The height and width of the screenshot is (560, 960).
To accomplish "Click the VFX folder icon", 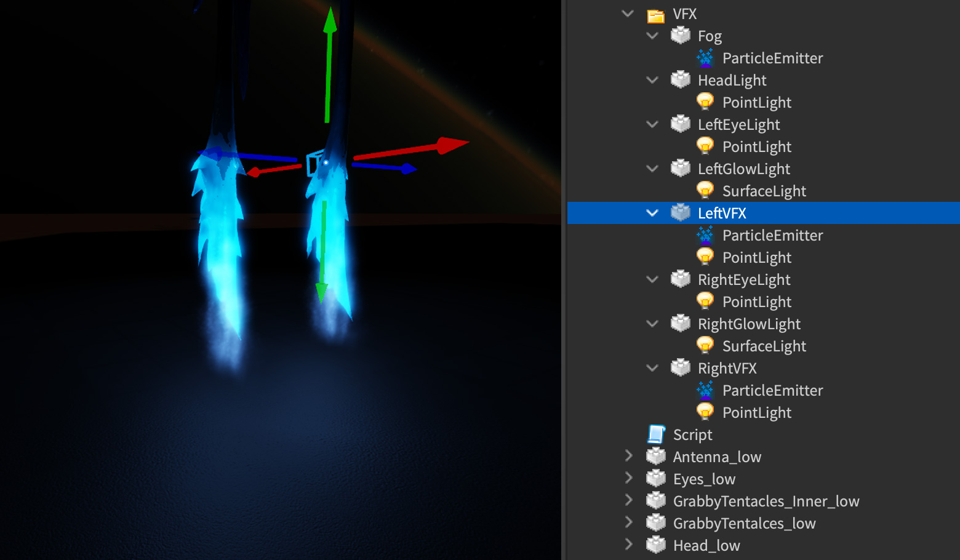I will click(x=656, y=15).
